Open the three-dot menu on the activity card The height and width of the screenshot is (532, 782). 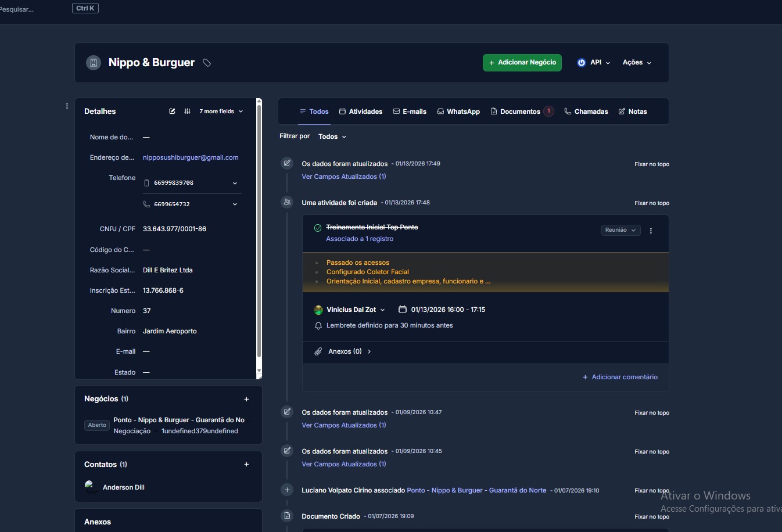click(651, 231)
